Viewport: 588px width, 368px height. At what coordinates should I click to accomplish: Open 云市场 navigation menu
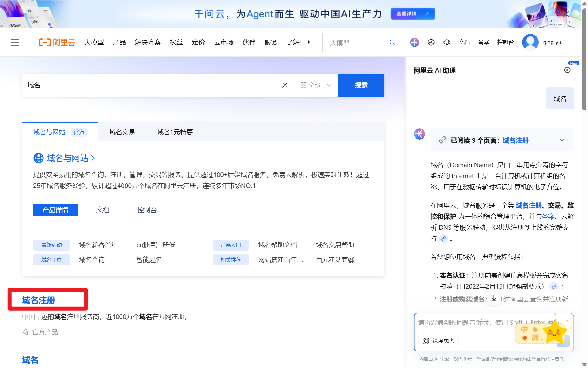click(x=224, y=42)
